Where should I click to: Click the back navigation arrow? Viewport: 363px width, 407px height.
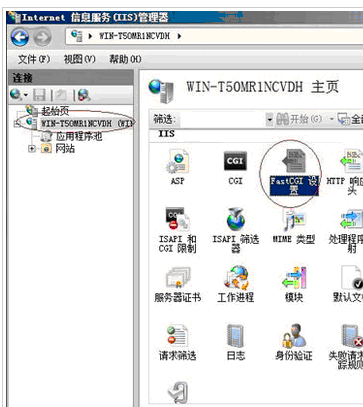(20, 37)
